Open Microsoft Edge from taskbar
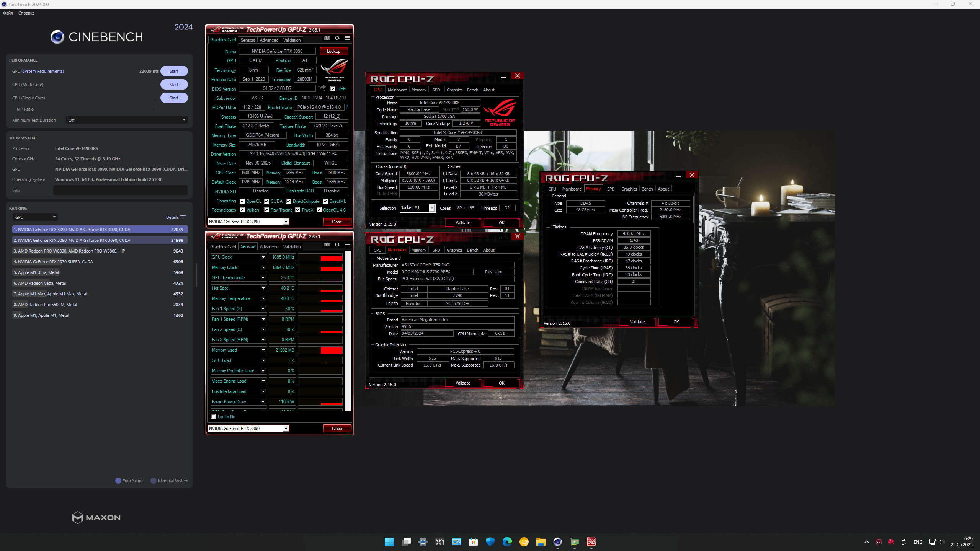The width and height of the screenshot is (980, 551). point(507,542)
